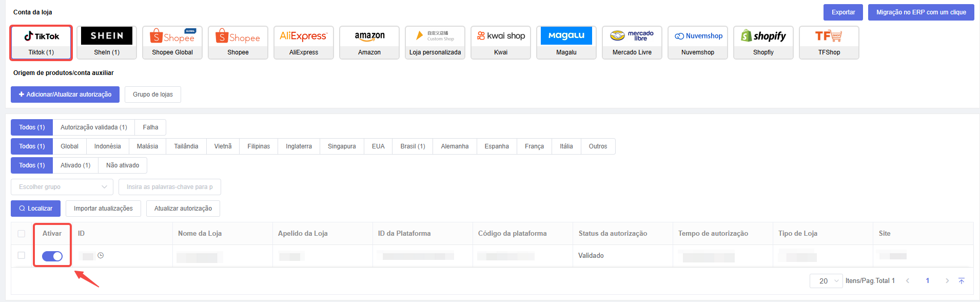
Task: Select the TikTok store platform card
Action: (x=41, y=43)
